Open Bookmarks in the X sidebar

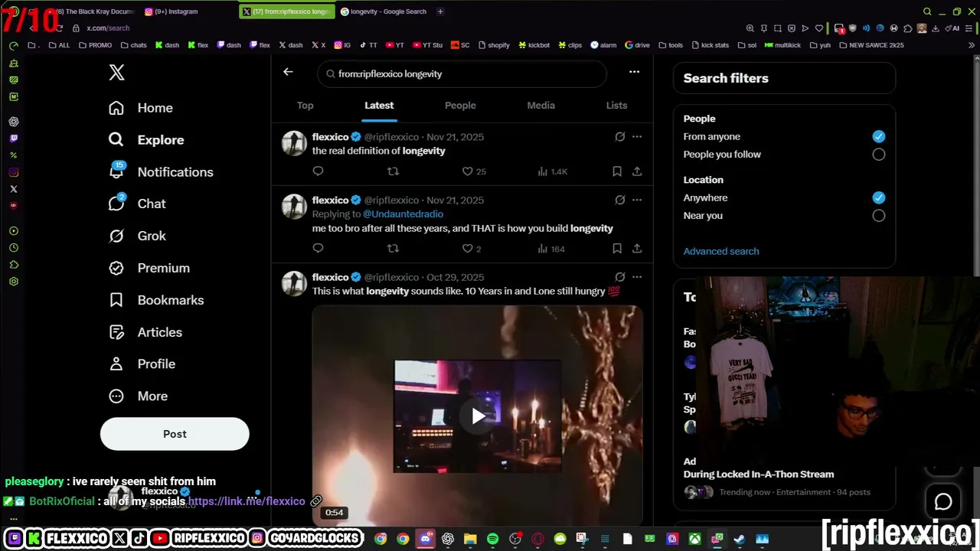click(156, 300)
